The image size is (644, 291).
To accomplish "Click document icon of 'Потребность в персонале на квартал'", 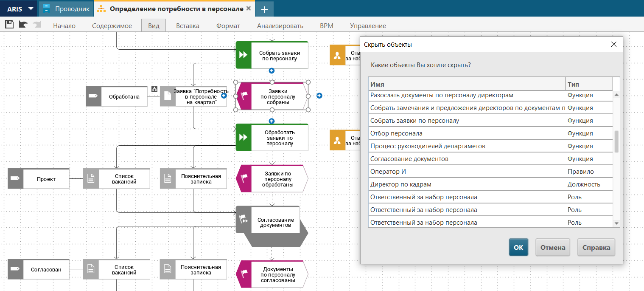I will coord(168,96).
